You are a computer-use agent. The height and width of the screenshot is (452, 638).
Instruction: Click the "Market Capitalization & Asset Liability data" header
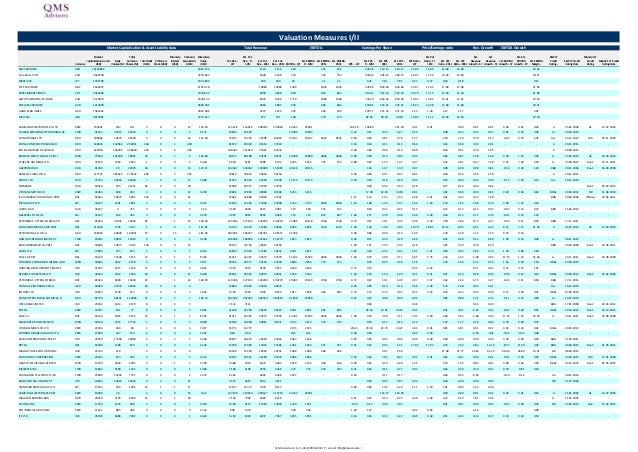[142, 48]
